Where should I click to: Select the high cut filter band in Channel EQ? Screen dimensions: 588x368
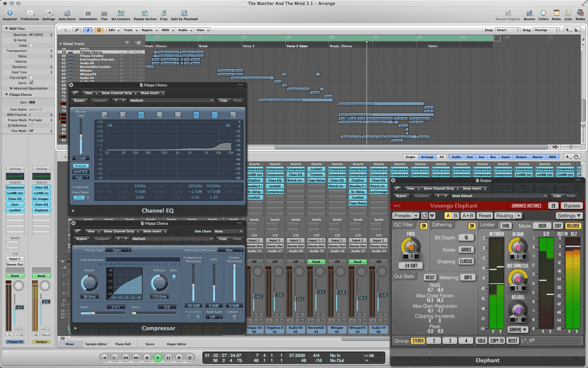(x=233, y=115)
